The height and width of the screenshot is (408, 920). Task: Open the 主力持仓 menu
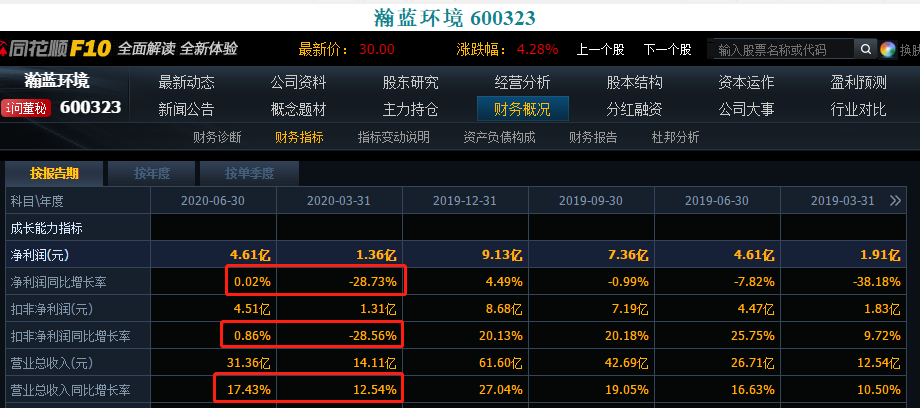(x=410, y=109)
